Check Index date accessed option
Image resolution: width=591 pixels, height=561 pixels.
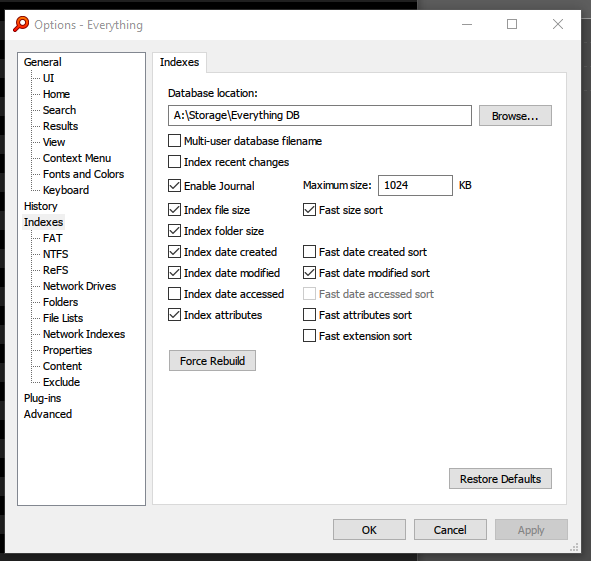coord(174,294)
